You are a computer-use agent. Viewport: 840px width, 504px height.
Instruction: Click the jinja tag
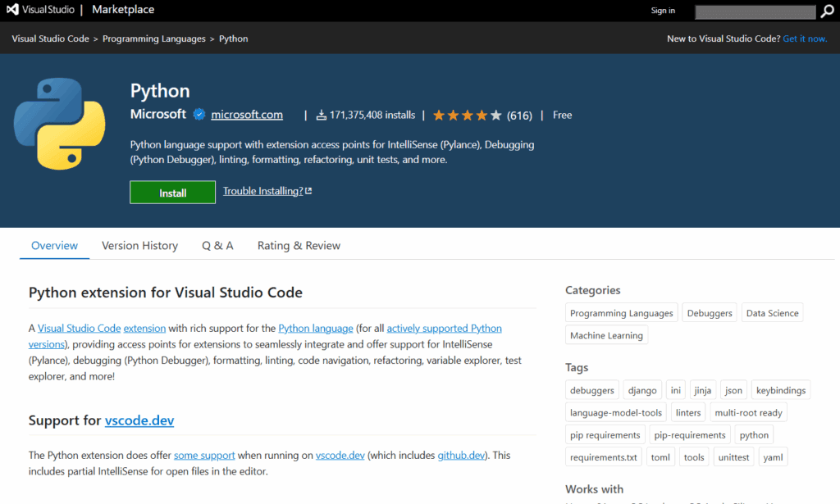click(703, 390)
